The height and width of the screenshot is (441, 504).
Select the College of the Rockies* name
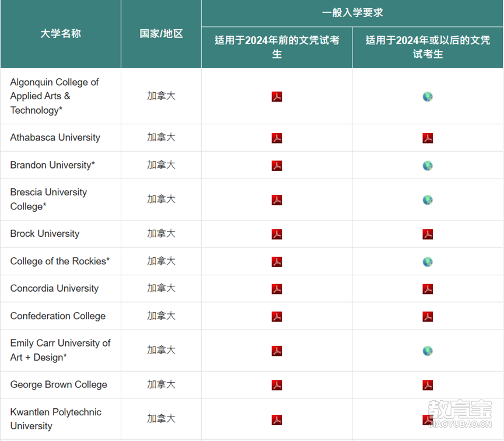point(60,261)
